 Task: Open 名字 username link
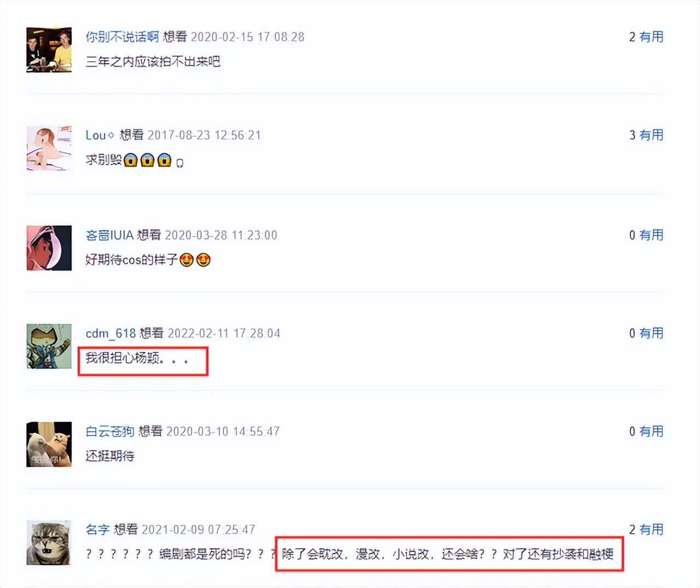point(97,530)
